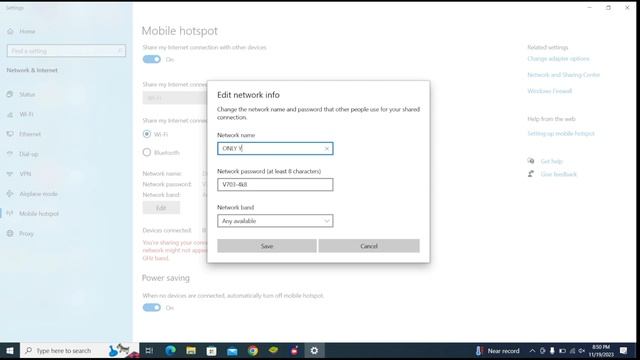The image size is (640, 360).
Task: Toggle Share my Internet connection switch
Action: (x=151, y=59)
